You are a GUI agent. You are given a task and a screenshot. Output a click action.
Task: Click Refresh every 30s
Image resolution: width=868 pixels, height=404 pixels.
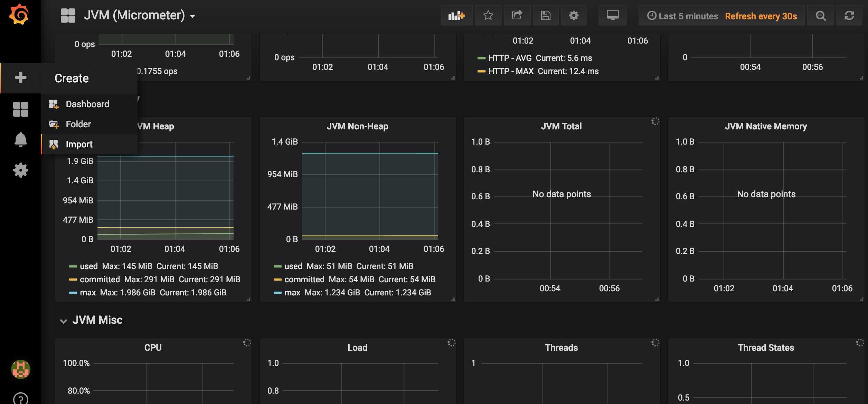[762, 16]
